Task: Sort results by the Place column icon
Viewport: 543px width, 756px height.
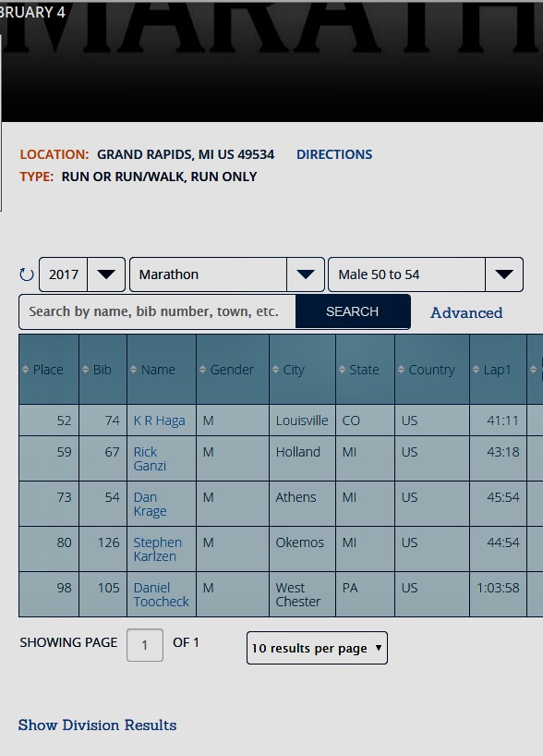Action: tap(26, 370)
